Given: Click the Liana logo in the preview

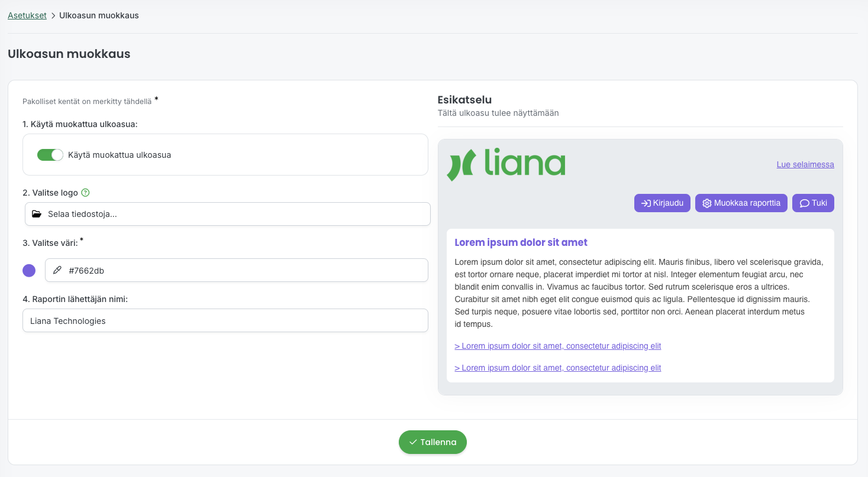Looking at the screenshot, I should (x=506, y=164).
